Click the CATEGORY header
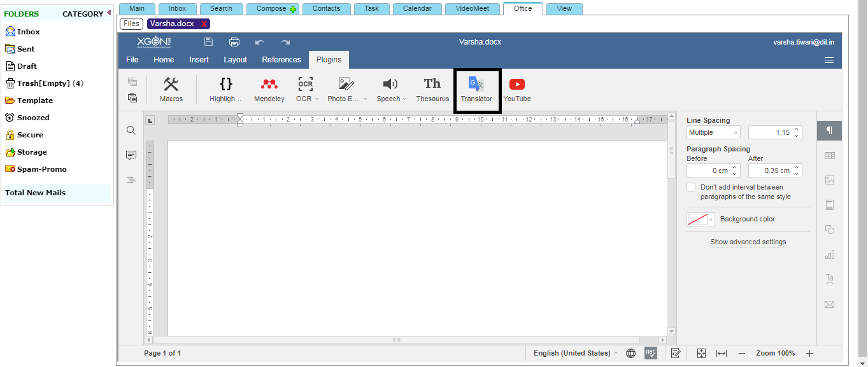This screenshot has width=868, height=367. coord(83,13)
